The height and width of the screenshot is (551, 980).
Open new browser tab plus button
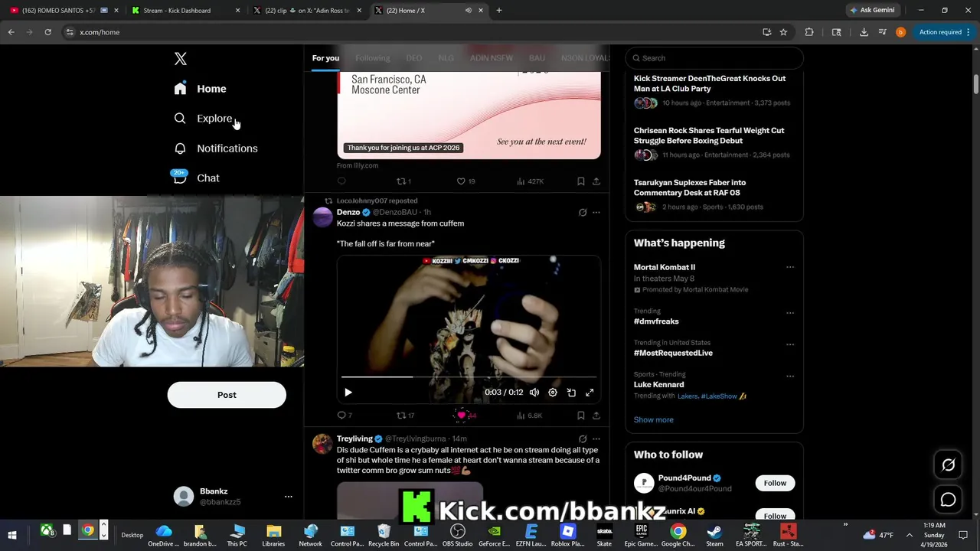pos(499,11)
